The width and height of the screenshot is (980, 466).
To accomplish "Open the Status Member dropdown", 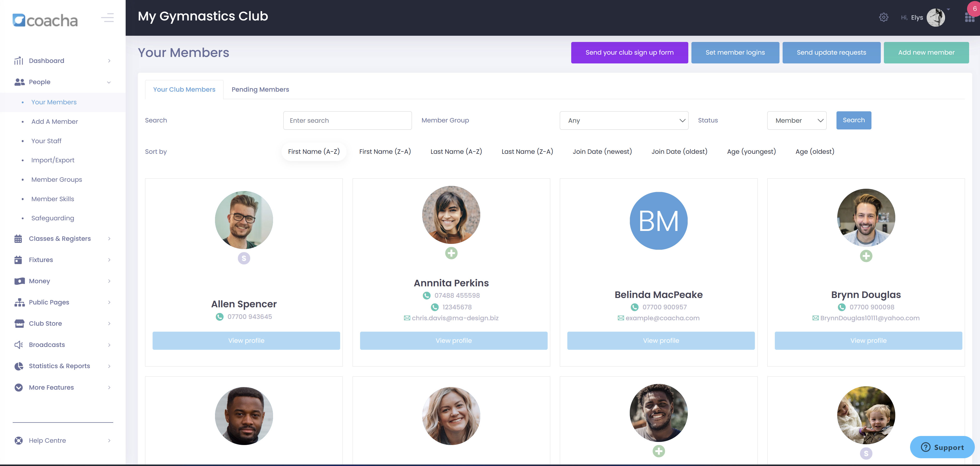I will tap(797, 120).
